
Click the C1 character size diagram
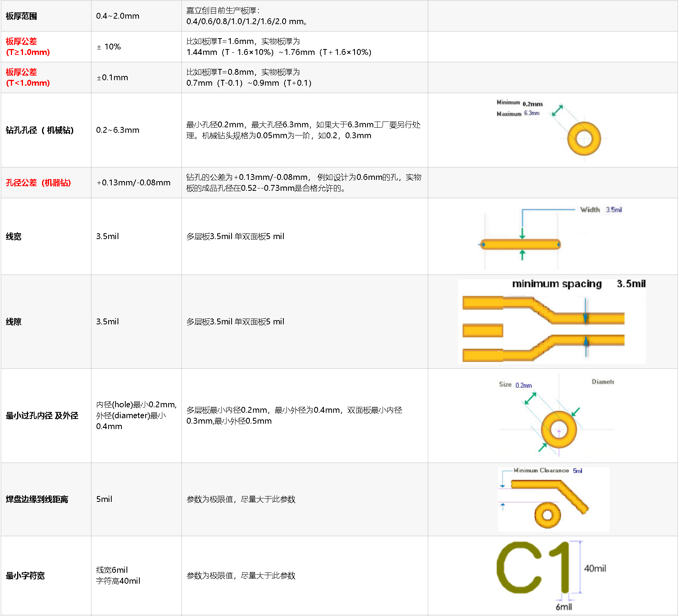552,576
